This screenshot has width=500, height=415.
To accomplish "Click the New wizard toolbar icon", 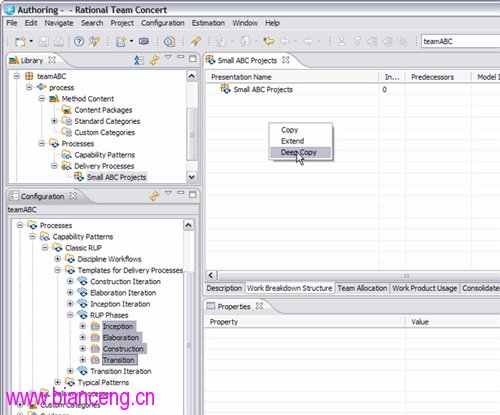I will point(20,41).
